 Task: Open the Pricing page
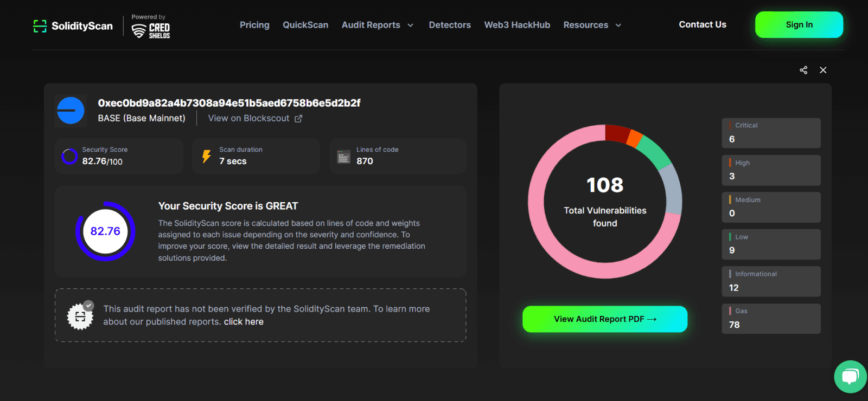[254, 25]
